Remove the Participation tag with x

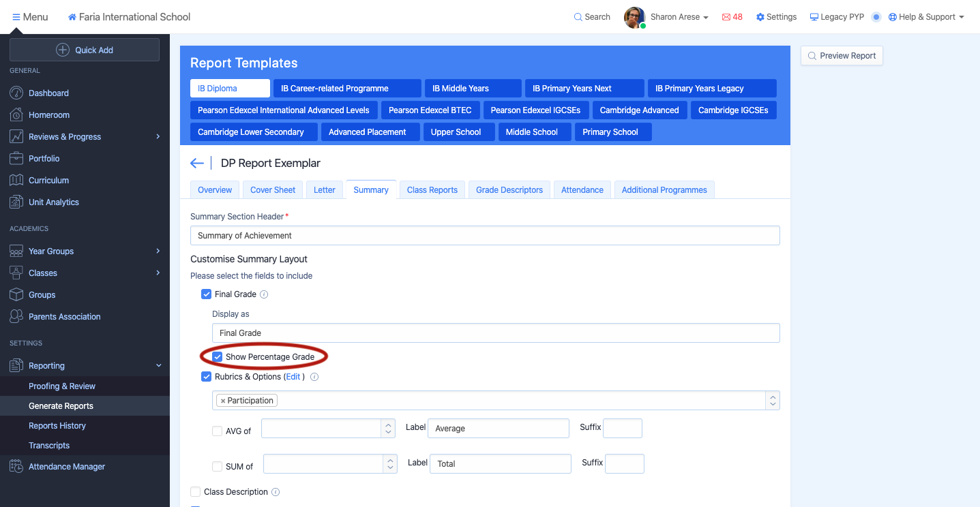[x=223, y=401]
